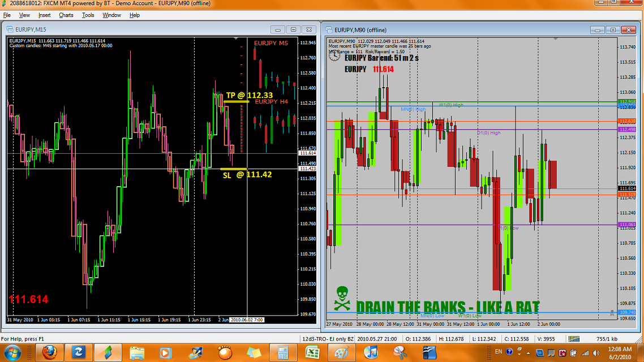Open Calculator from the taskbar

(283, 352)
